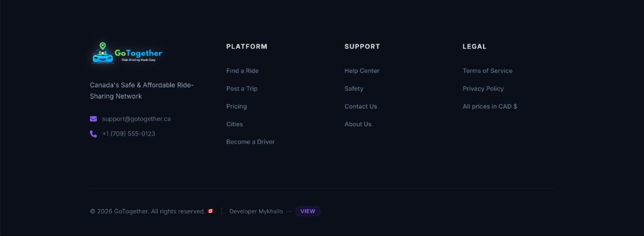Open the About Us page link
This screenshot has height=236, width=644.
[x=358, y=124]
